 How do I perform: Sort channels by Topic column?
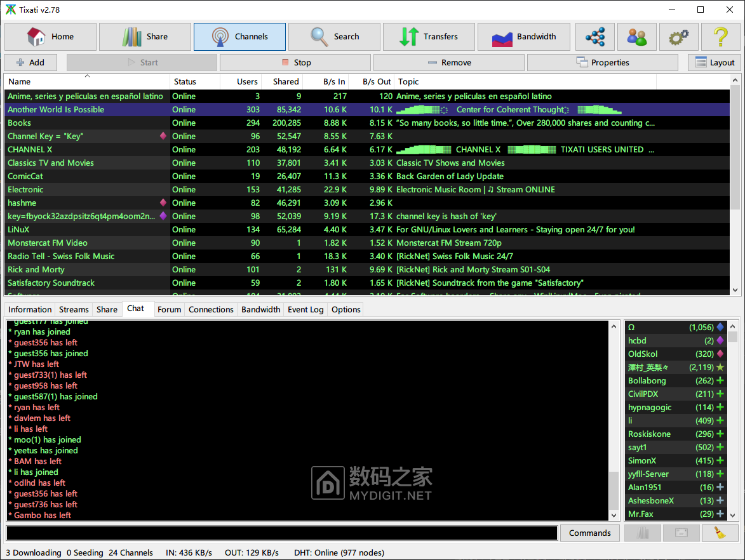point(525,81)
